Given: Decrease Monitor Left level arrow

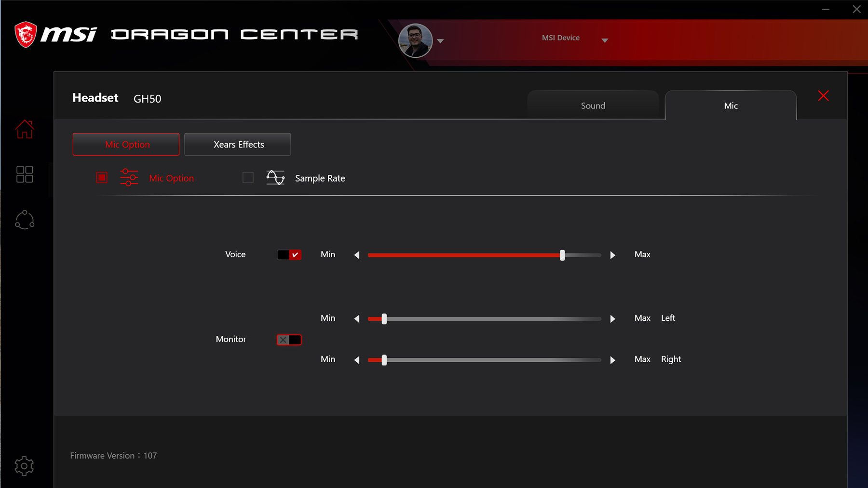Looking at the screenshot, I should (357, 318).
